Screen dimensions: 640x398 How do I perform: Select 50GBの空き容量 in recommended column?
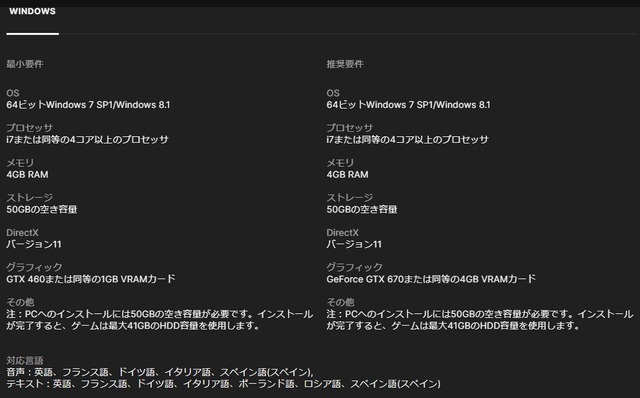pyautogui.click(x=362, y=209)
